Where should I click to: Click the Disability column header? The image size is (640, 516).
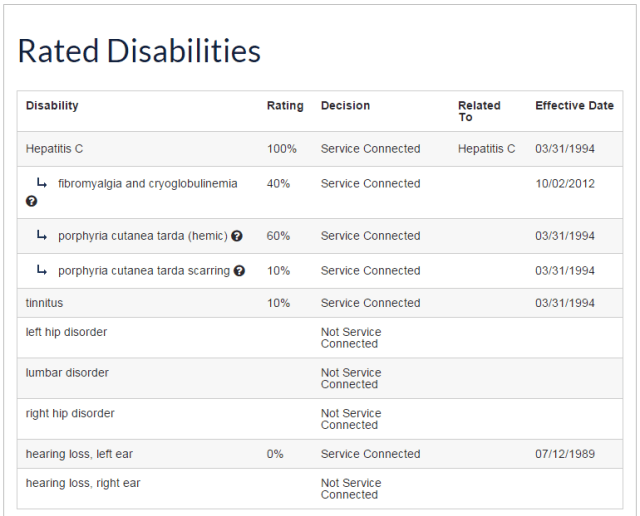click(x=52, y=106)
